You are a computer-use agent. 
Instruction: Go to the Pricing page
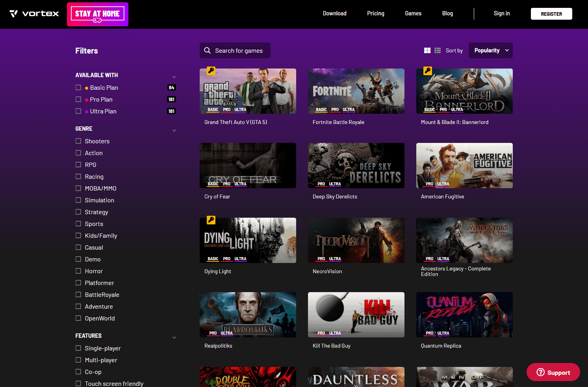(376, 13)
